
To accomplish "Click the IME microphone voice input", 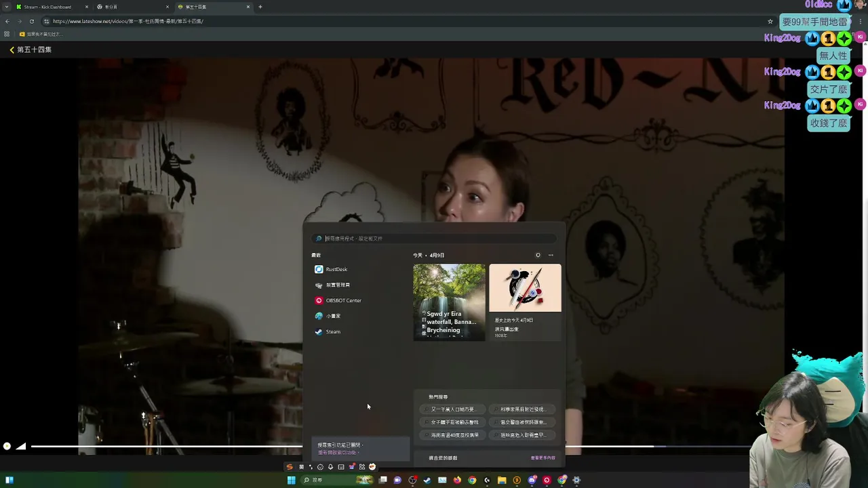I will pyautogui.click(x=330, y=466).
